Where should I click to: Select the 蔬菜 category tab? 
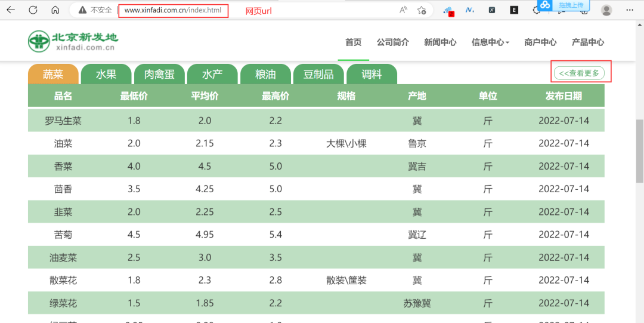point(53,74)
